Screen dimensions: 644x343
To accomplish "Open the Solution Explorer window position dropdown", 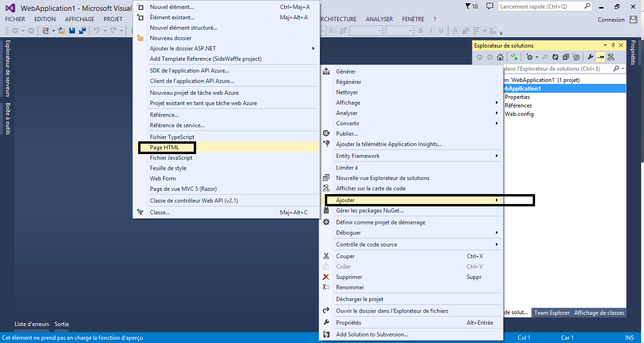I will (x=605, y=46).
